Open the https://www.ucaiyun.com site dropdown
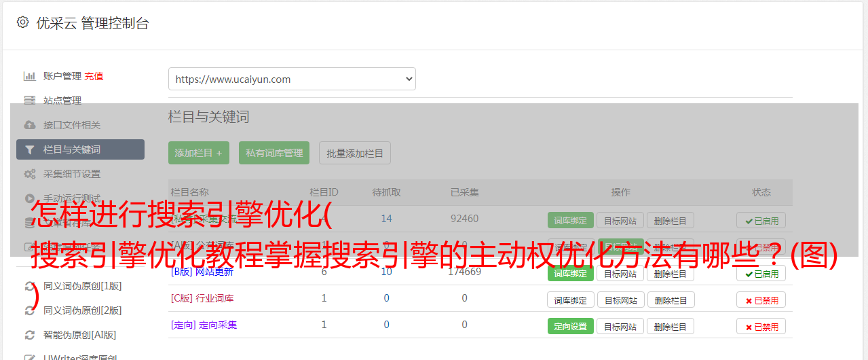Viewport: 868px width, 360px height. 292,79
